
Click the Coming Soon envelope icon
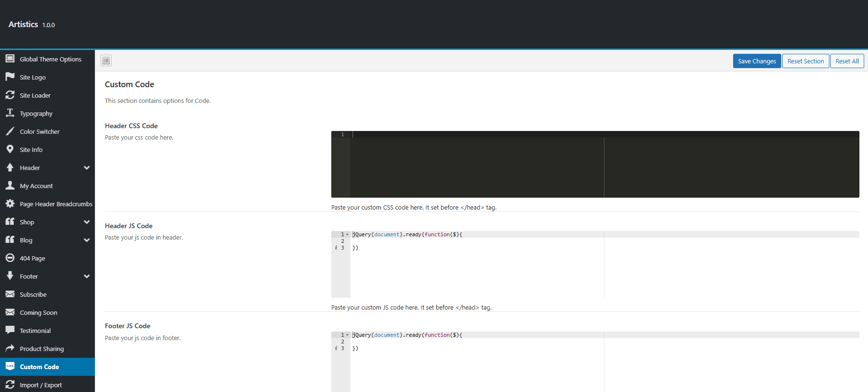[10, 312]
